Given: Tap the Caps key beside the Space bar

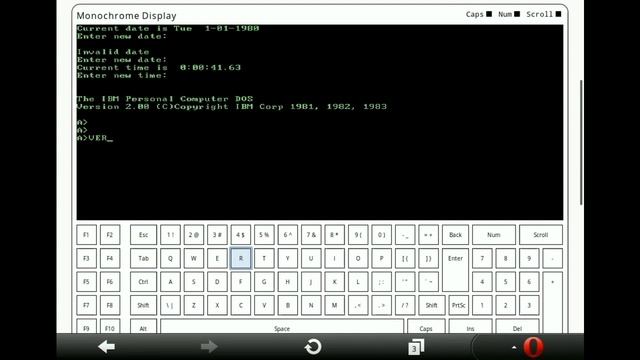Looking at the screenshot, I should tap(426, 327).
